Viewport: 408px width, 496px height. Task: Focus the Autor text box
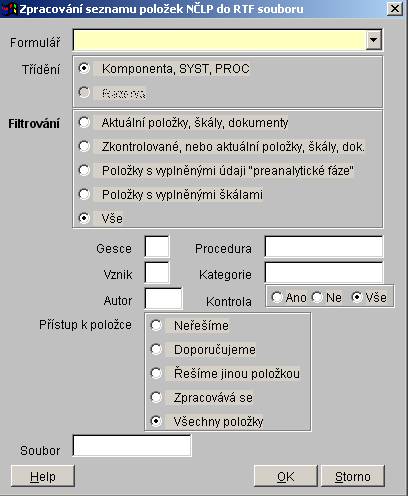click(164, 299)
